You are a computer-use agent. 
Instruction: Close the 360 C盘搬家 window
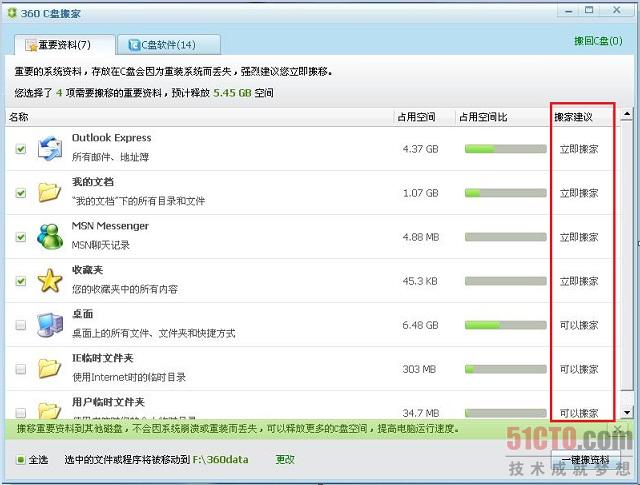617,11
